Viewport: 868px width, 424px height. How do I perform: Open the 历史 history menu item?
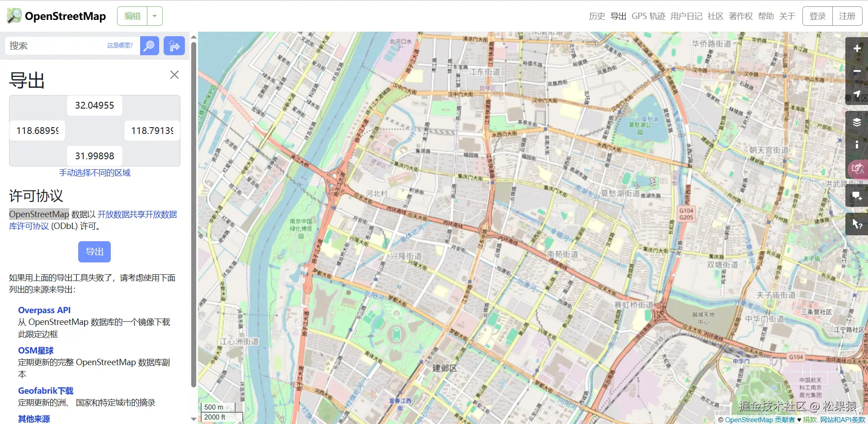597,16
